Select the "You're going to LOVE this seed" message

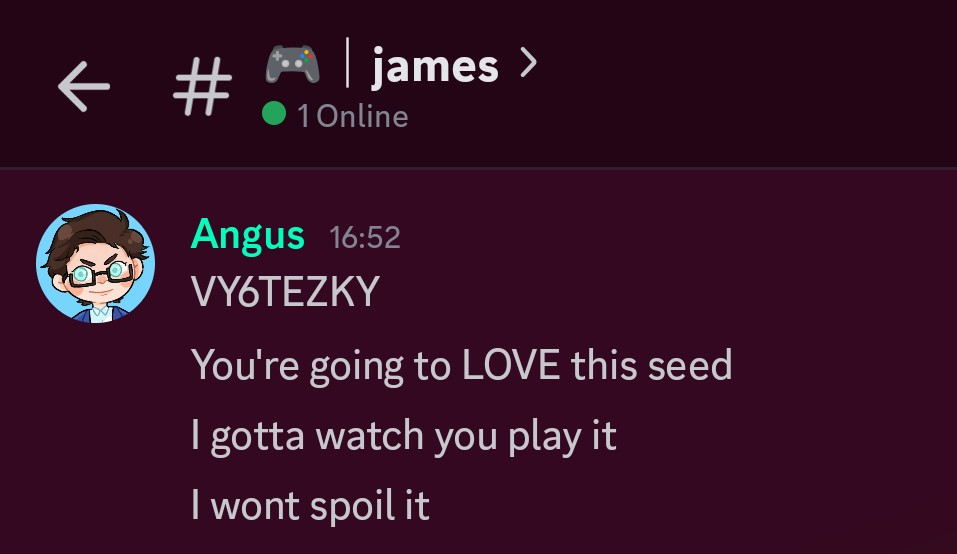pyautogui.click(x=461, y=366)
